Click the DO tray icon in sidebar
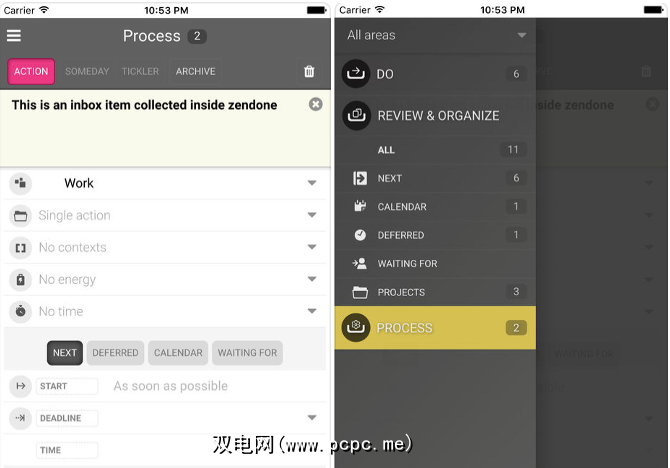The height and width of the screenshot is (468, 670). pos(356,74)
